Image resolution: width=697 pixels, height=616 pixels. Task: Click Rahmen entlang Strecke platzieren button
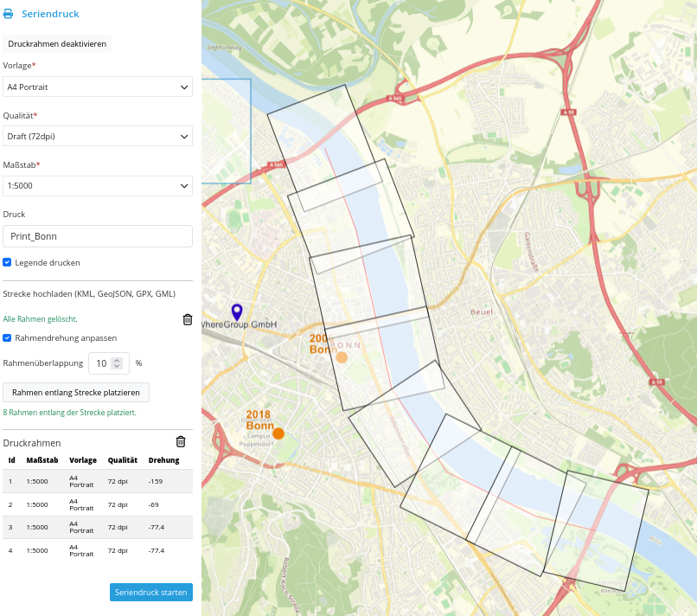tap(76, 393)
